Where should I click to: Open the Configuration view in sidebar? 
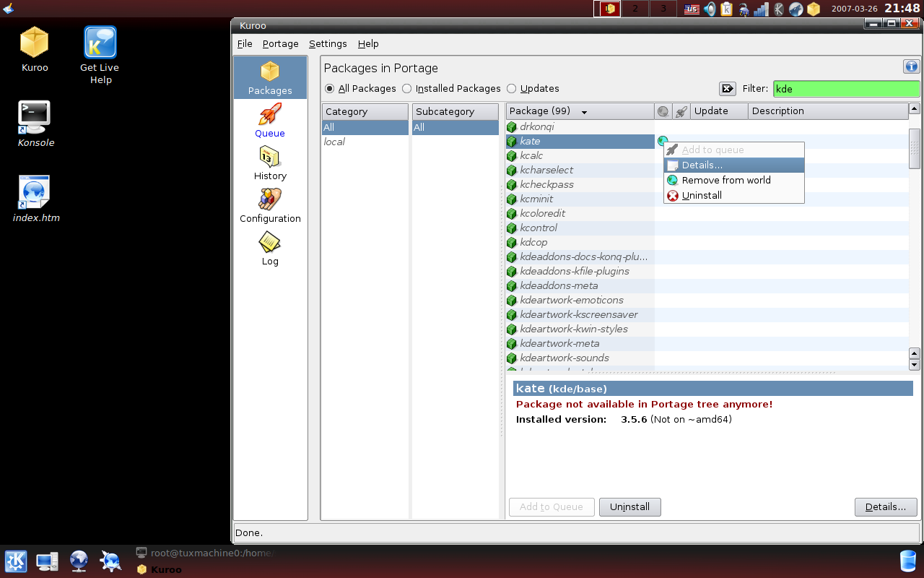click(270, 206)
